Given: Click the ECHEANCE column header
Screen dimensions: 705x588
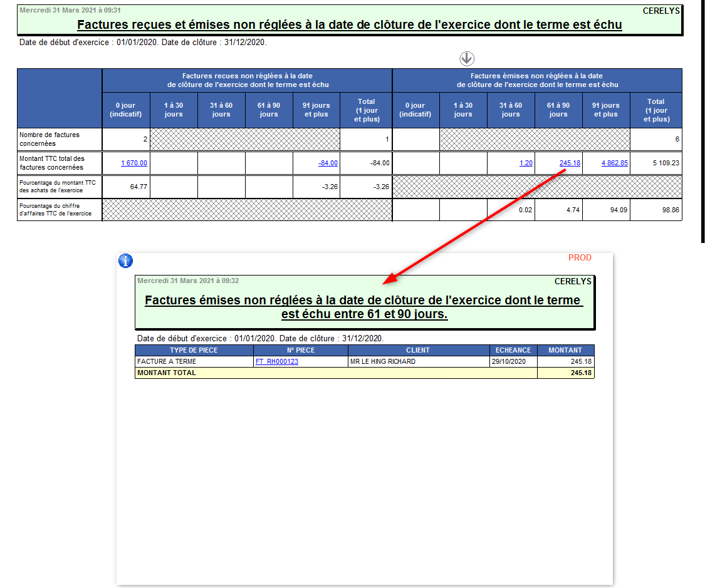Looking at the screenshot, I should click(513, 350).
